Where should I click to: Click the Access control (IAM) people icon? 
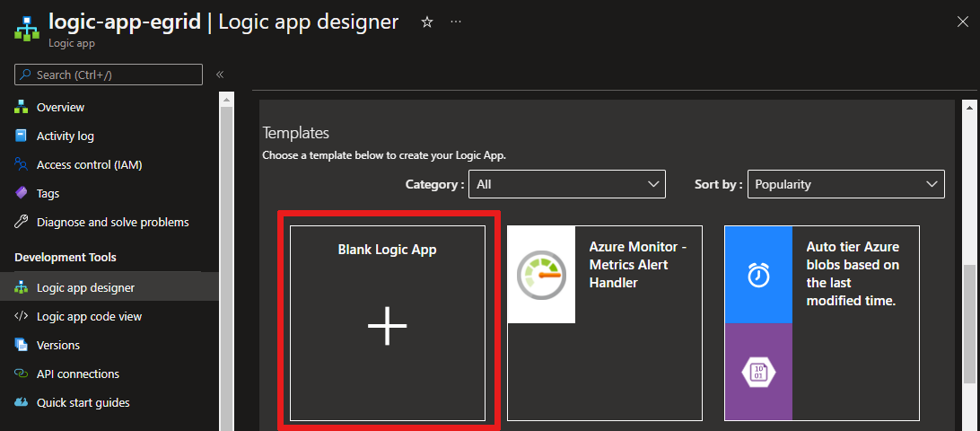(22, 164)
